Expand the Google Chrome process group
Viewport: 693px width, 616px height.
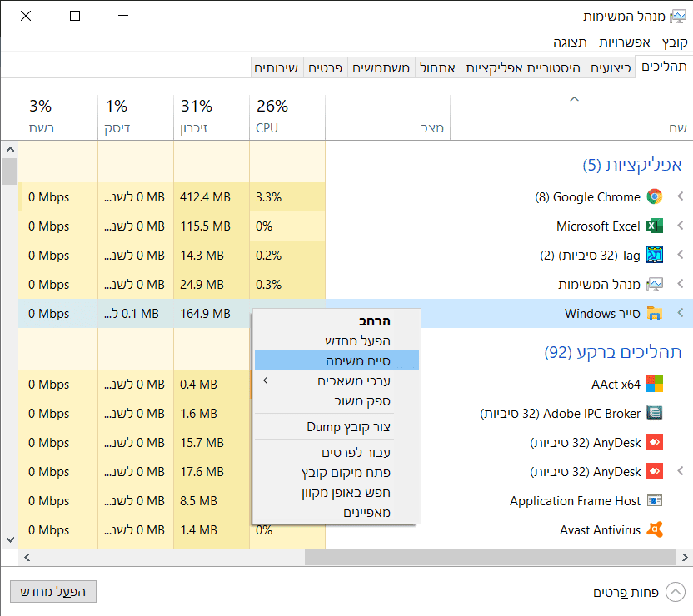pos(680,197)
